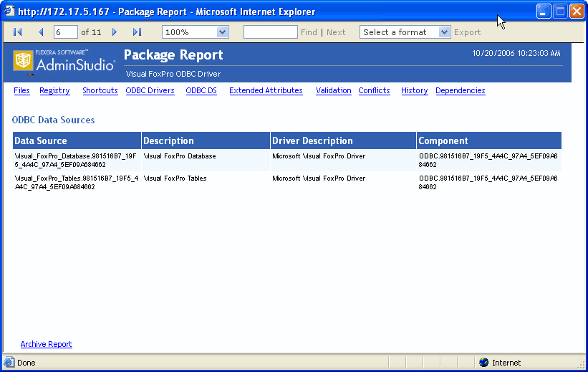This screenshot has height=372, width=588.
Task: Click the Find text search box
Action: pos(270,32)
